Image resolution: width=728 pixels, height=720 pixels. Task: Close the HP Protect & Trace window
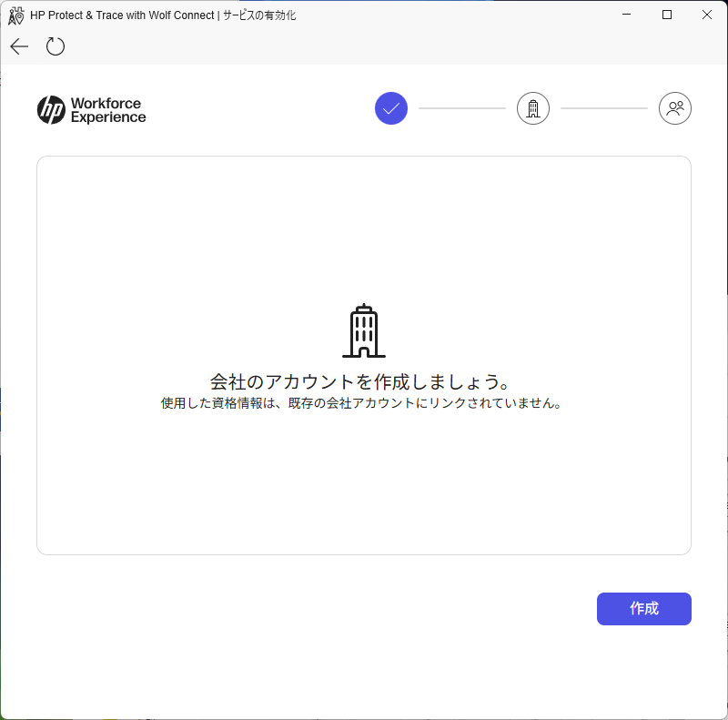click(707, 15)
